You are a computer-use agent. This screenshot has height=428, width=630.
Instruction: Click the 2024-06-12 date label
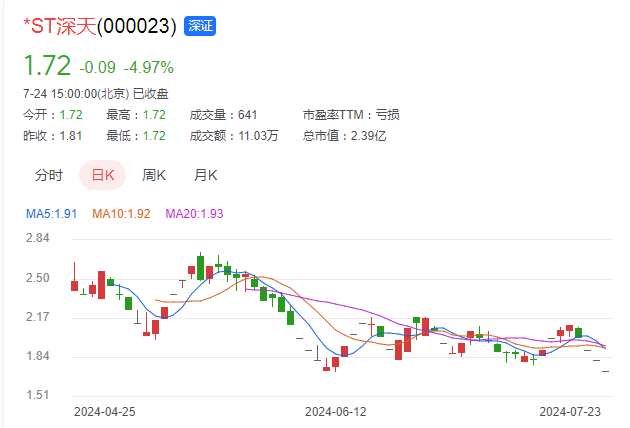[x=336, y=412]
